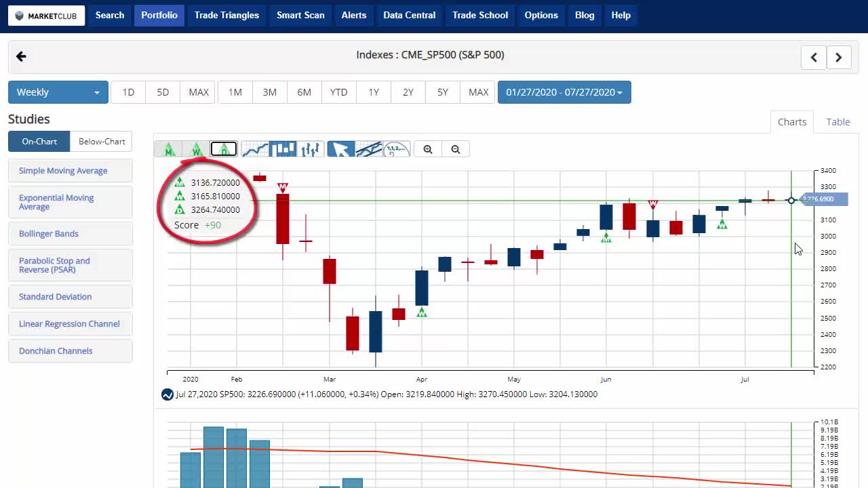Viewport: 868px width, 488px height.
Task: Choose the 6M period
Action: tap(304, 92)
